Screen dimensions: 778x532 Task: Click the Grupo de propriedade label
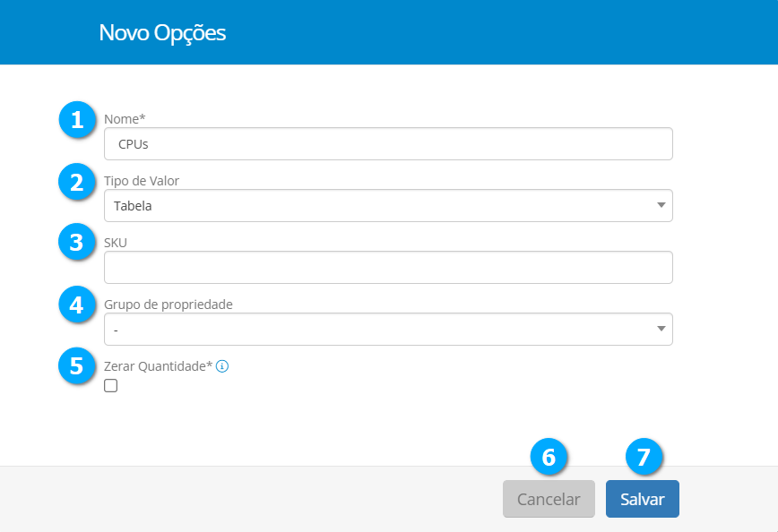[169, 305]
